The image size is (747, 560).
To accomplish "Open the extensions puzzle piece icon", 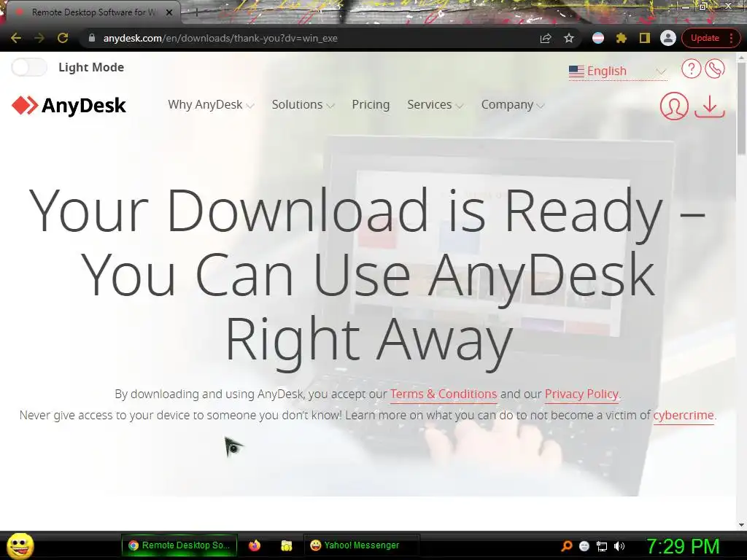I will pos(622,38).
